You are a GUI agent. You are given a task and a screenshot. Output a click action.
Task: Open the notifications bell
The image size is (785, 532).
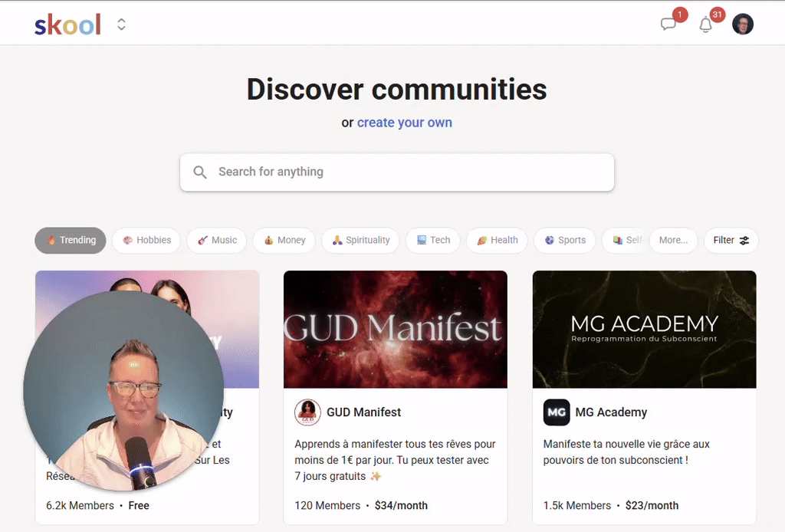point(706,24)
